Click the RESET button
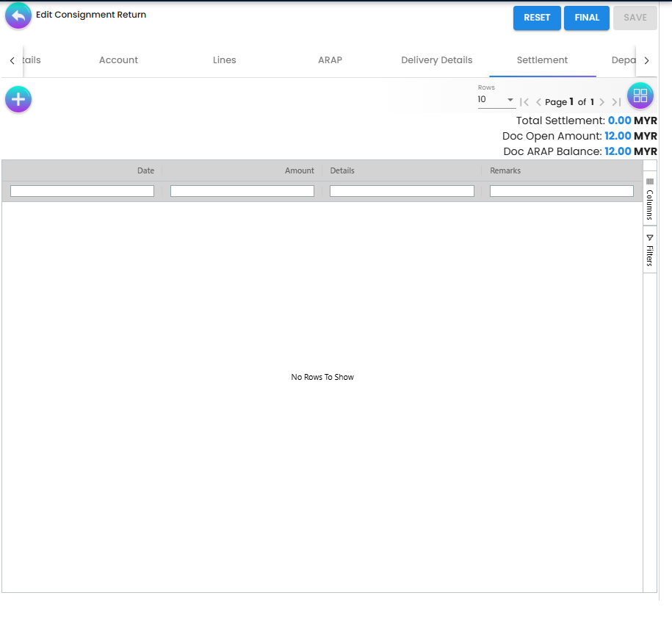The height and width of the screenshot is (626, 672). pos(537,18)
